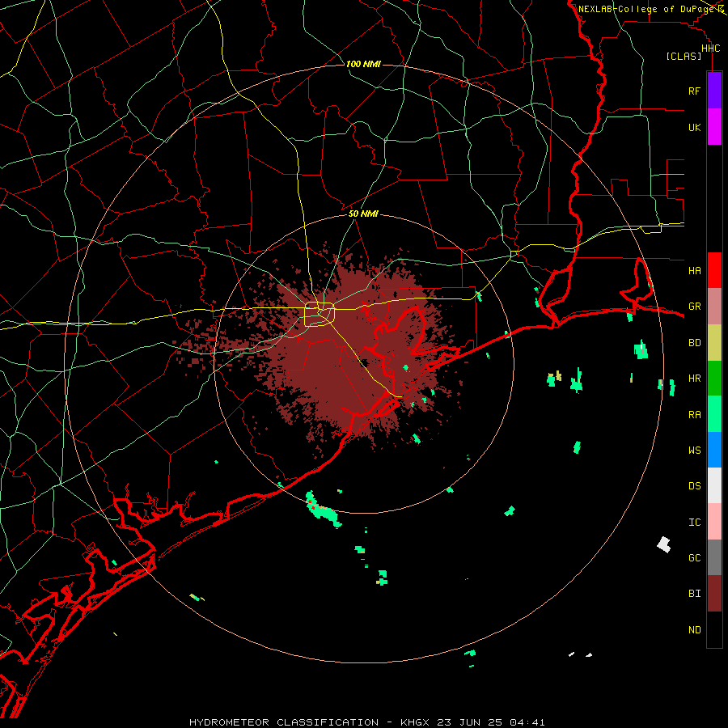Click the BI brown legend swatch
The image size is (728, 728).
pos(714,594)
